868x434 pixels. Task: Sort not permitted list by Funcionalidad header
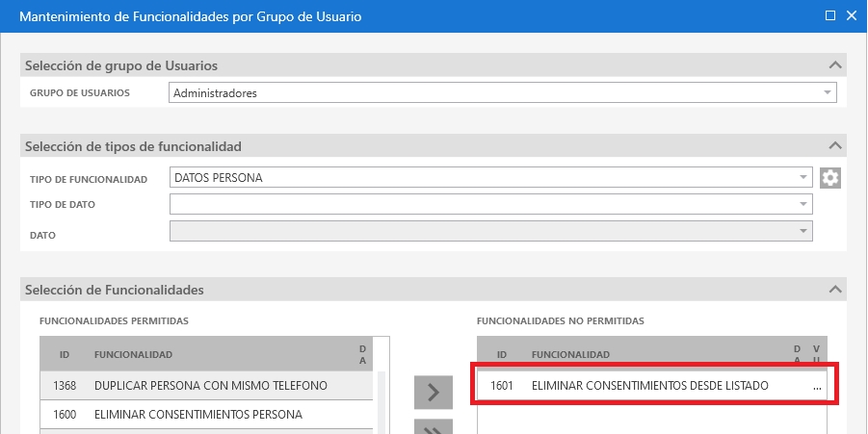click(570, 354)
